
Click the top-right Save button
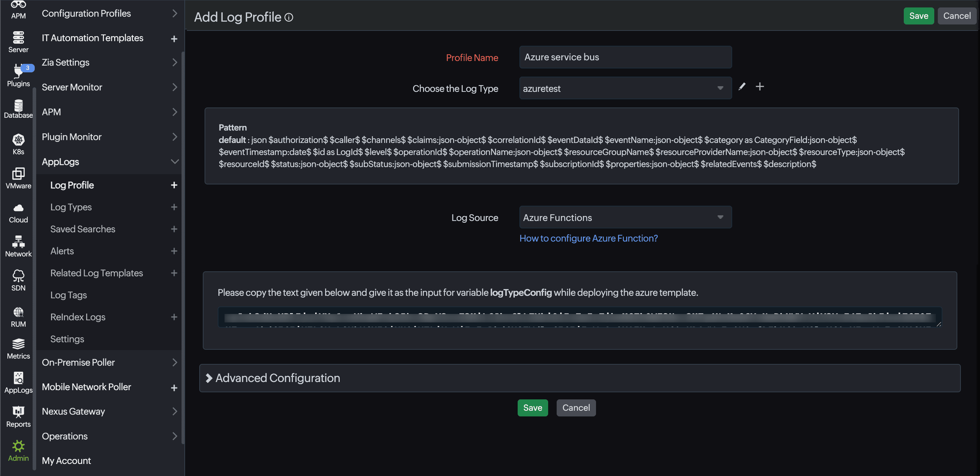[x=918, y=16]
